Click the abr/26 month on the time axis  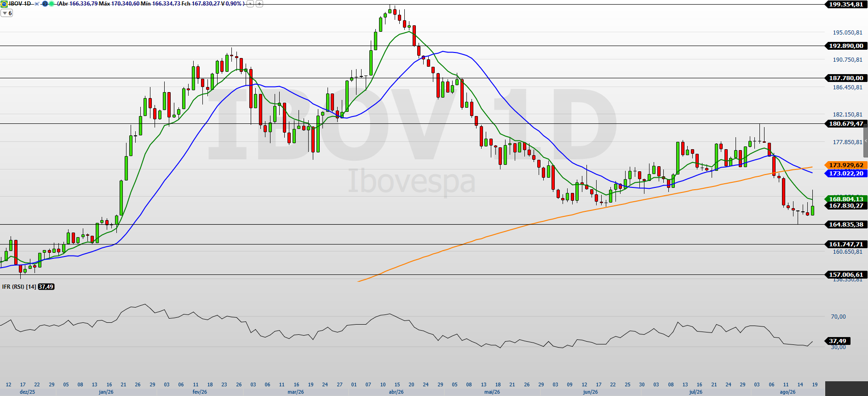(x=397, y=392)
